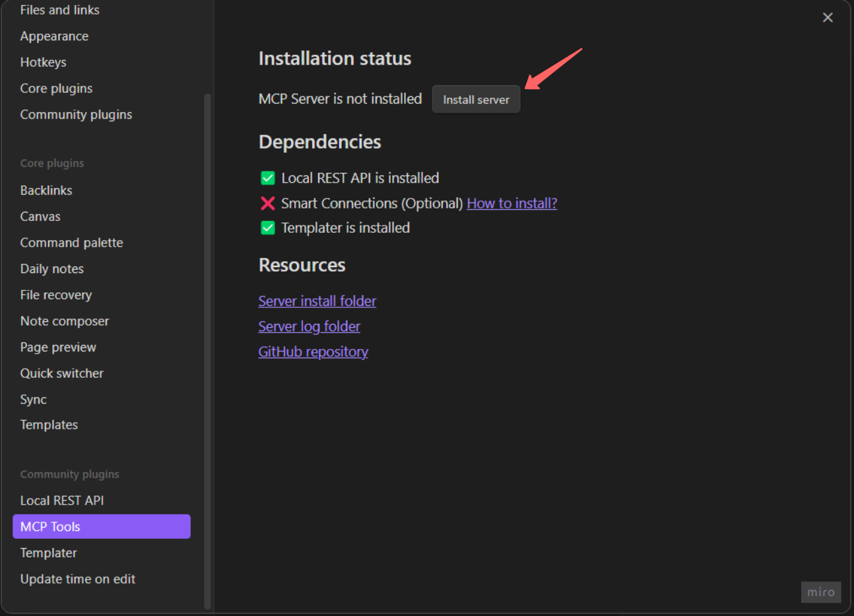Go to Community plugins settings
The width and height of the screenshot is (854, 616).
(x=75, y=114)
